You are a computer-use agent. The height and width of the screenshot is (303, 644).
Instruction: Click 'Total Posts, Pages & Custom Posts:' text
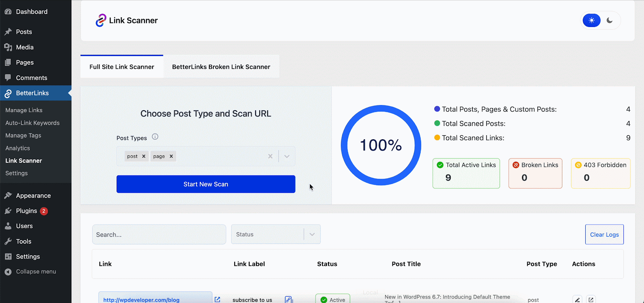pyautogui.click(x=499, y=109)
